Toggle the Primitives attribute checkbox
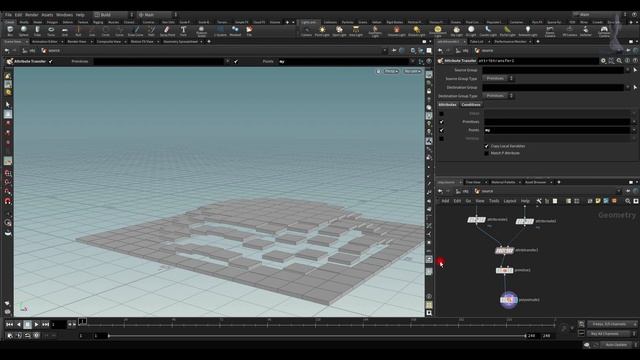This screenshot has height=360, width=640. point(441,122)
